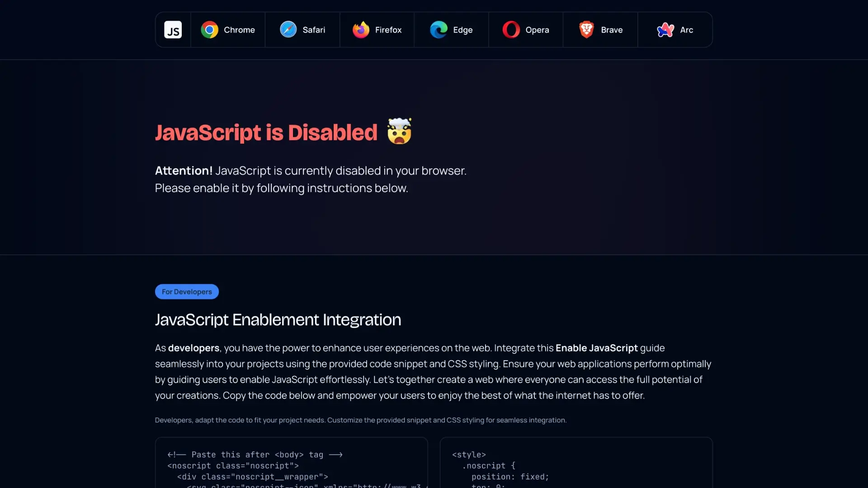Click the Chrome browser logo icon
The image size is (868, 488).
pyautogui.click(x=209, y=29)
